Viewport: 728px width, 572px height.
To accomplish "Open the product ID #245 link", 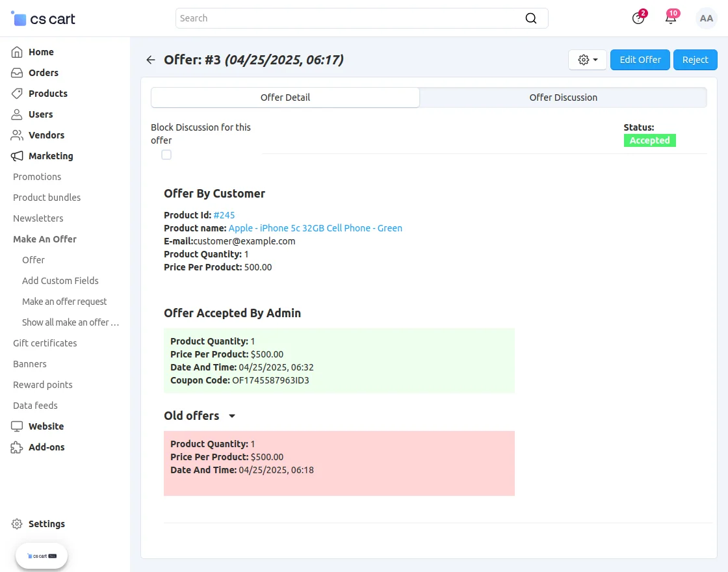I will click(x=224, y=215).
